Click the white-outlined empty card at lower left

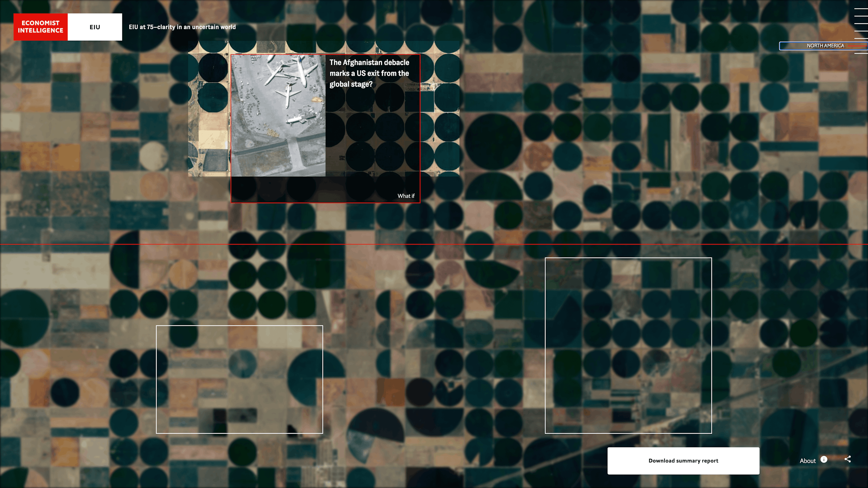click(239, 379)
